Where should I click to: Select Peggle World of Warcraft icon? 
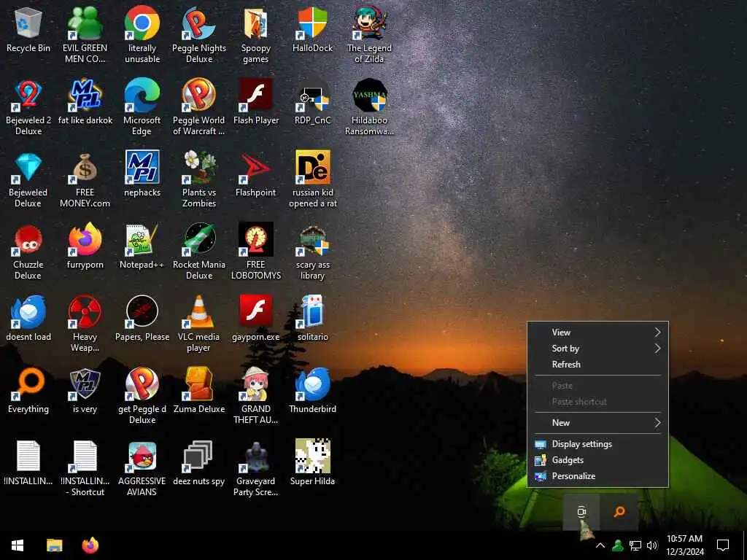[x=199, y=107]
